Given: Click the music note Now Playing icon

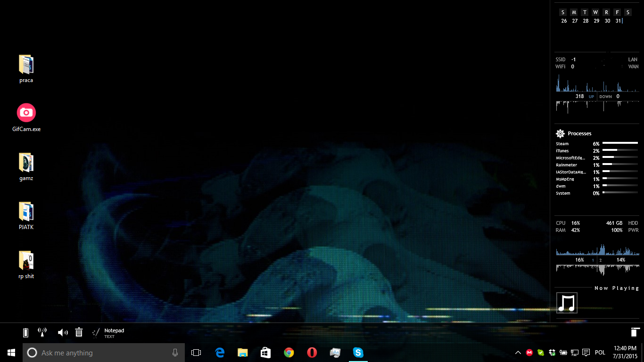Looking at the screenshot, I should [567, 303].
